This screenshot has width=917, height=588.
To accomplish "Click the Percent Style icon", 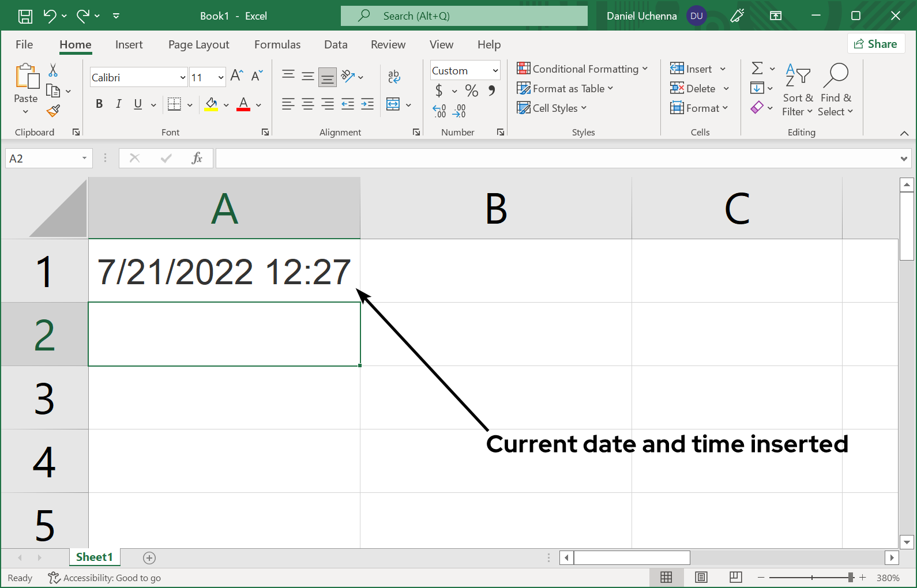I will click(471, 91).
